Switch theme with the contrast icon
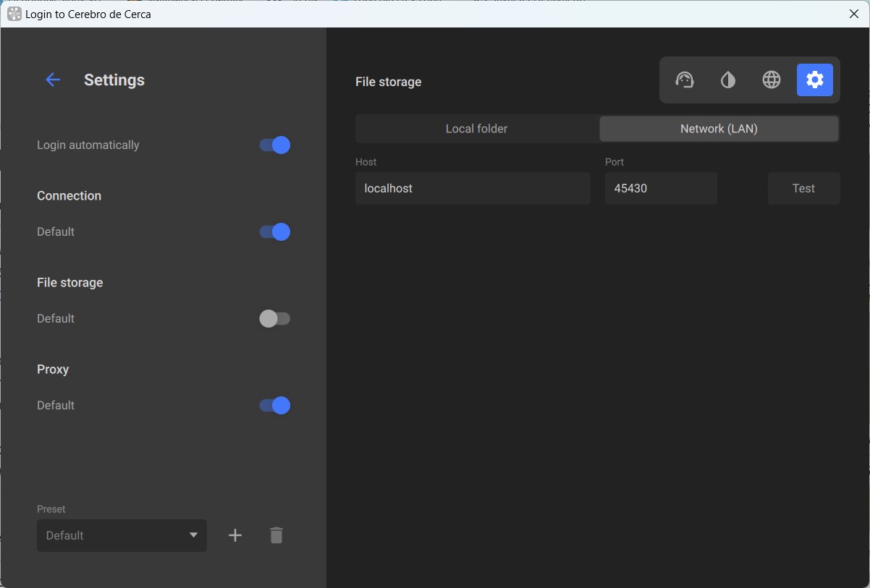The height and width of the screenshot is (588, 870). click(x=728, y=80)
